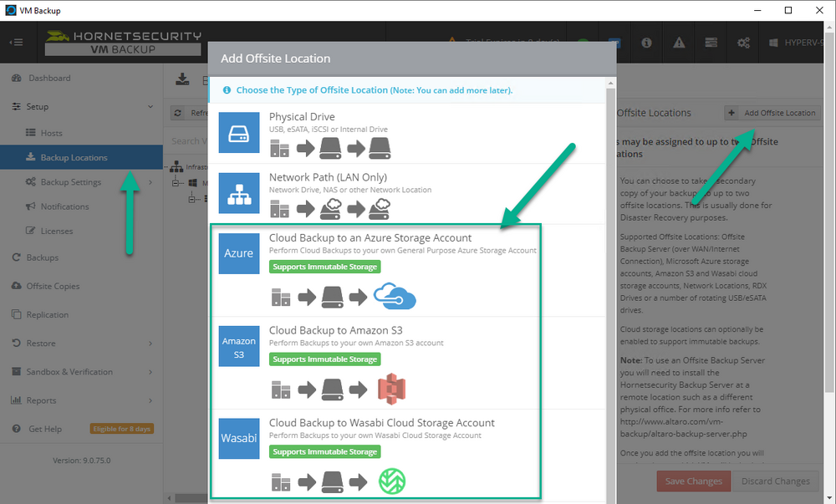Open Backup Locations in sidebar
This screenshot has width=836, height=504.
[x=81, y=157]
